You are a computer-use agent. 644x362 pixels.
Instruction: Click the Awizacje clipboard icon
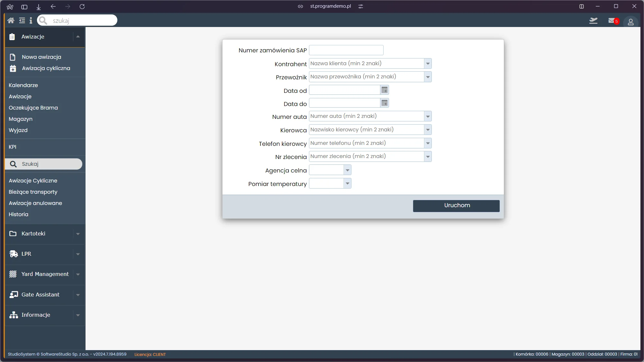[12, 37]
